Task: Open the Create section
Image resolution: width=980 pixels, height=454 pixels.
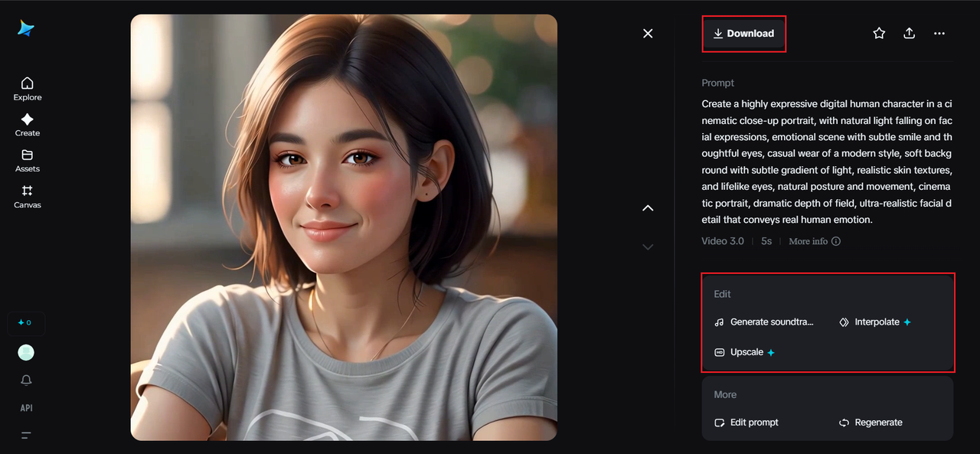Action: (x=27, y=125)
